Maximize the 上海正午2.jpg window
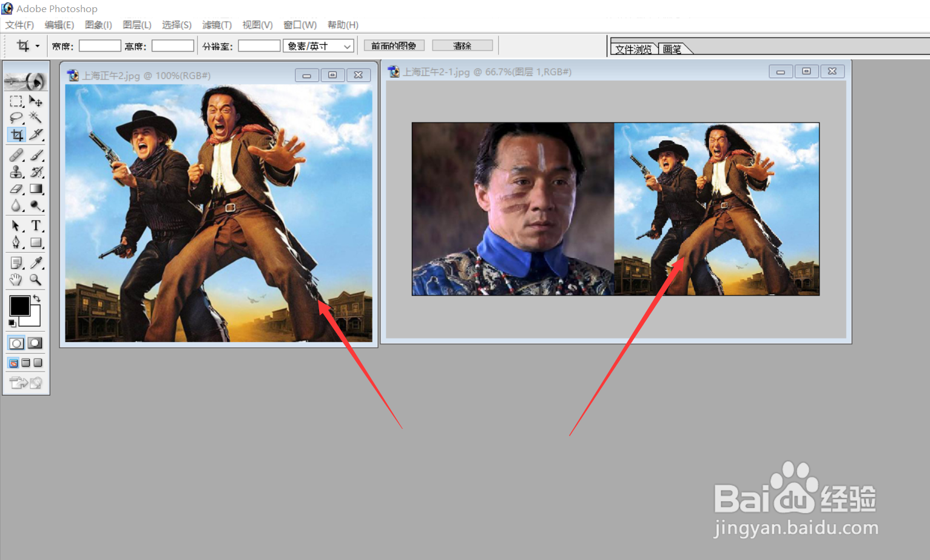 pyautogui.click(x=332, y=75)
